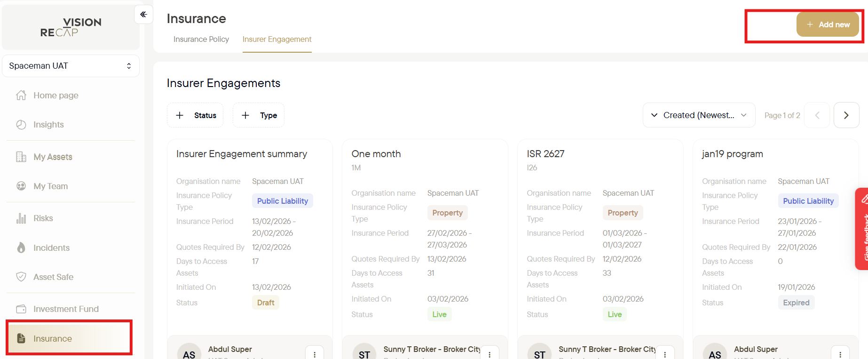Click the Page 1 of 2 indicator
The height and width of the screenshot is (359, 868).
782,115
